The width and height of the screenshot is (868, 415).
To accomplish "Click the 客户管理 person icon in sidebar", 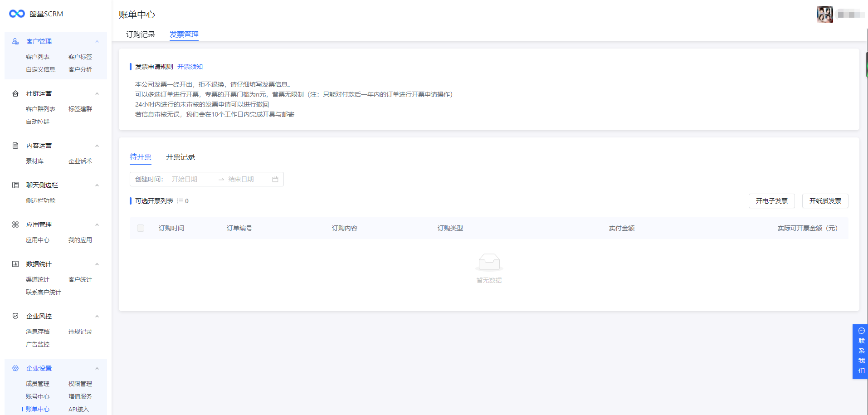I will pos(15,41).
